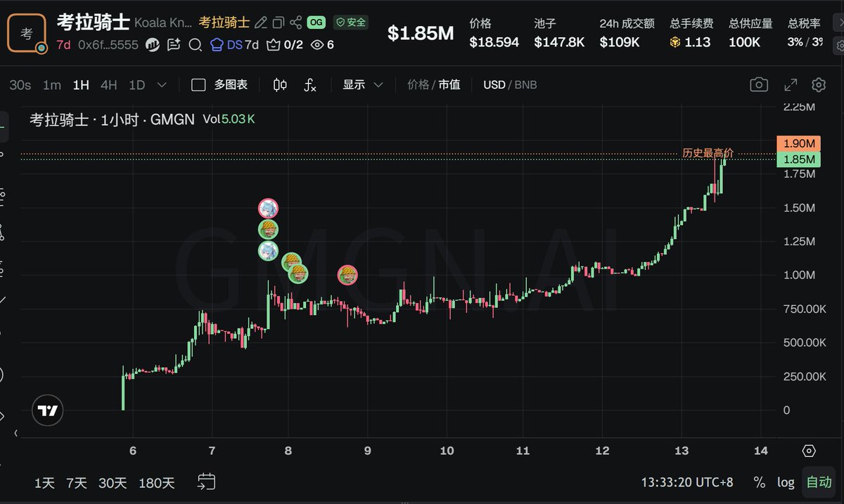Switch to the 4H timeframe
This screenshot has width=844, height=504.
(x=108, y=85)
